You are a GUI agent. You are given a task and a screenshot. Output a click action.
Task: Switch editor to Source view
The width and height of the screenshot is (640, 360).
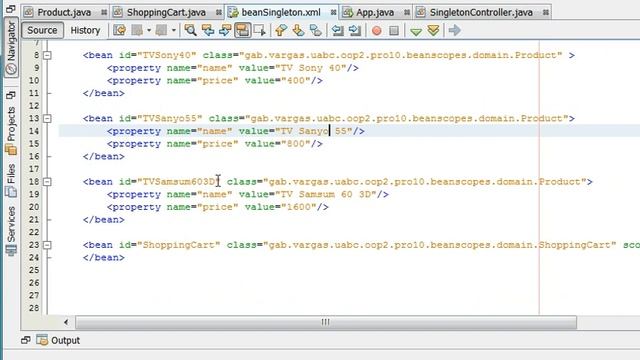pyautogui.click(x=42, y=30)
